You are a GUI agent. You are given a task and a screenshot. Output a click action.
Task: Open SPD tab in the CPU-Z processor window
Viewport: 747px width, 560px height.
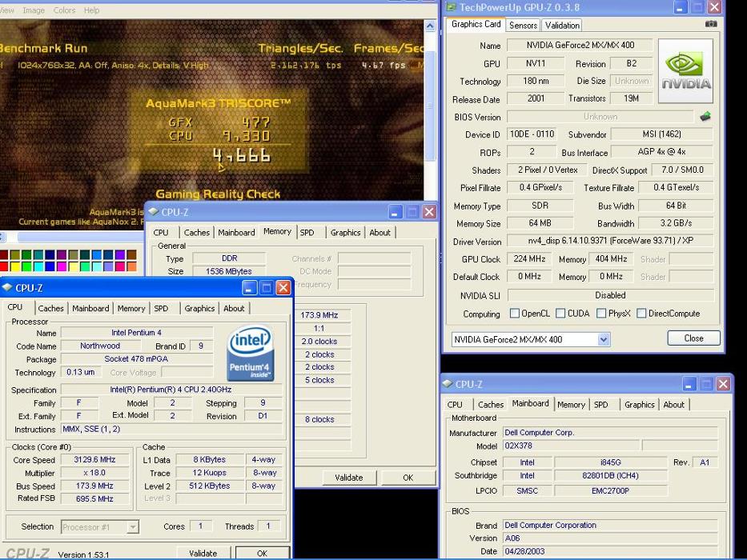click(161, 309)
